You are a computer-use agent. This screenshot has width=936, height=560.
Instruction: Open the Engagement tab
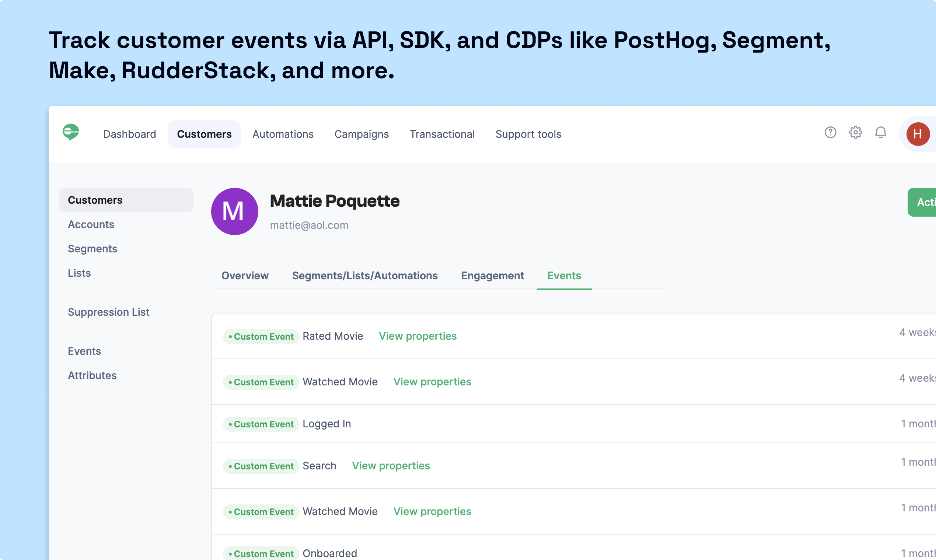(492, 276)
